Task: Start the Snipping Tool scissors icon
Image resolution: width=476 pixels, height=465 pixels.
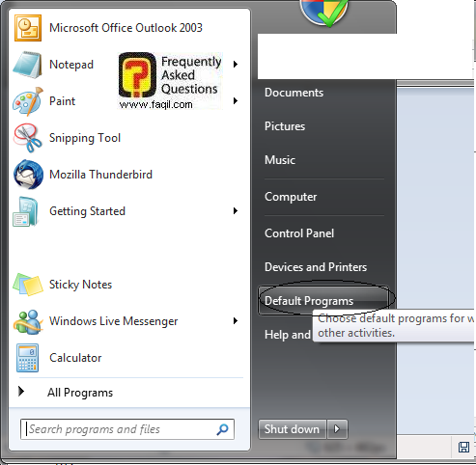Action: [x=27, y=138]
